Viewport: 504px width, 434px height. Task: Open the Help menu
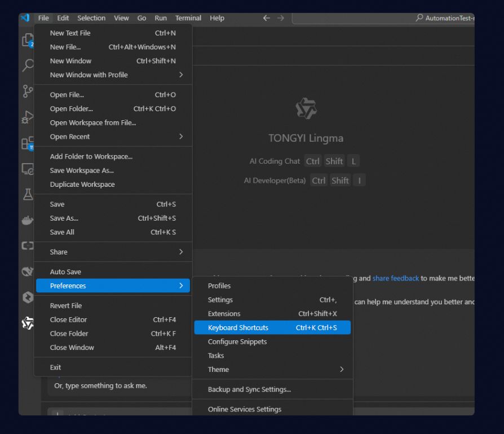[x=217, y=18]
